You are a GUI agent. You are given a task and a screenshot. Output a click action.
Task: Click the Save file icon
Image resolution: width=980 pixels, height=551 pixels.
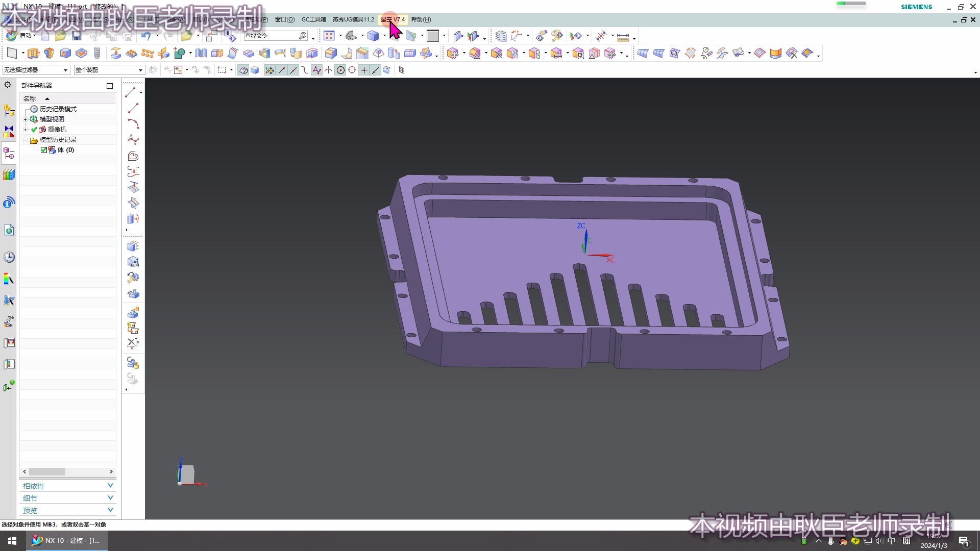tap(77, 36)
